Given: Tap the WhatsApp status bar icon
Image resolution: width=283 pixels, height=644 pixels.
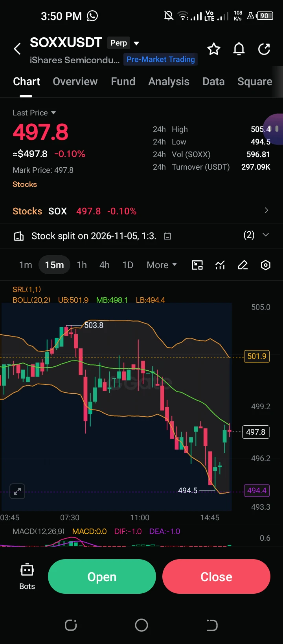Looking at the screenshot, I should [92, 16].
